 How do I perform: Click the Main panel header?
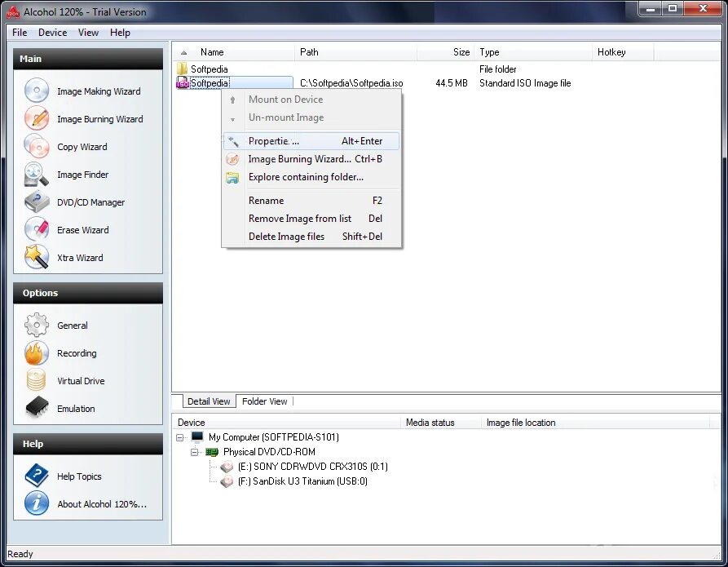coord(88,59)
